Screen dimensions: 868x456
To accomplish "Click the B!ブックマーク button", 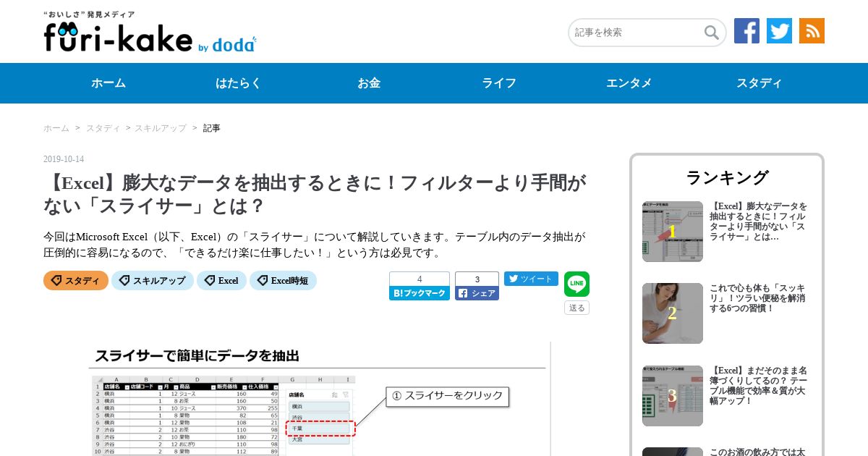I will (x=420, y=293).
